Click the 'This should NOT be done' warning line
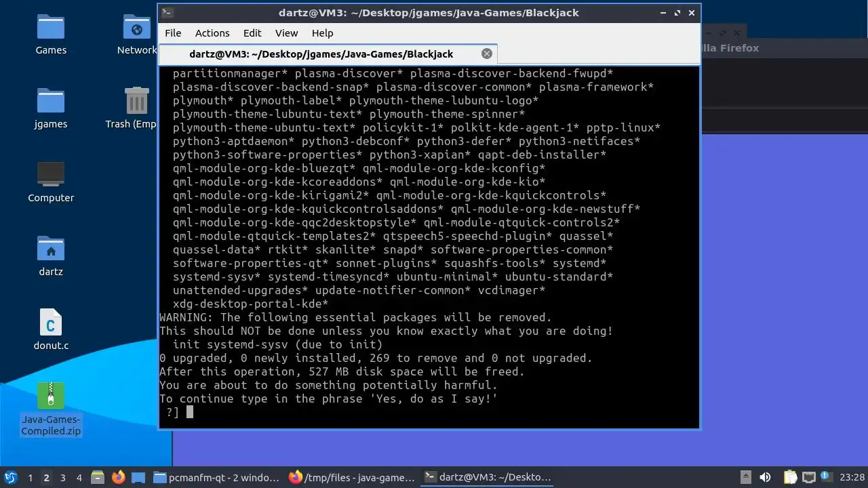The height and width of the screenshot is (488, 868). tap(386, 331)
